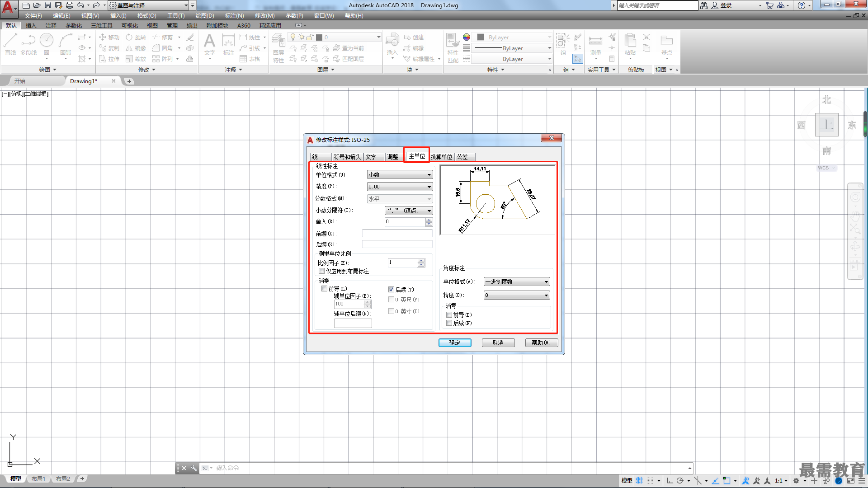Screen dimensions: 868x488
Task: Click the prefix (前缀) input field
Action: [397, 233]
